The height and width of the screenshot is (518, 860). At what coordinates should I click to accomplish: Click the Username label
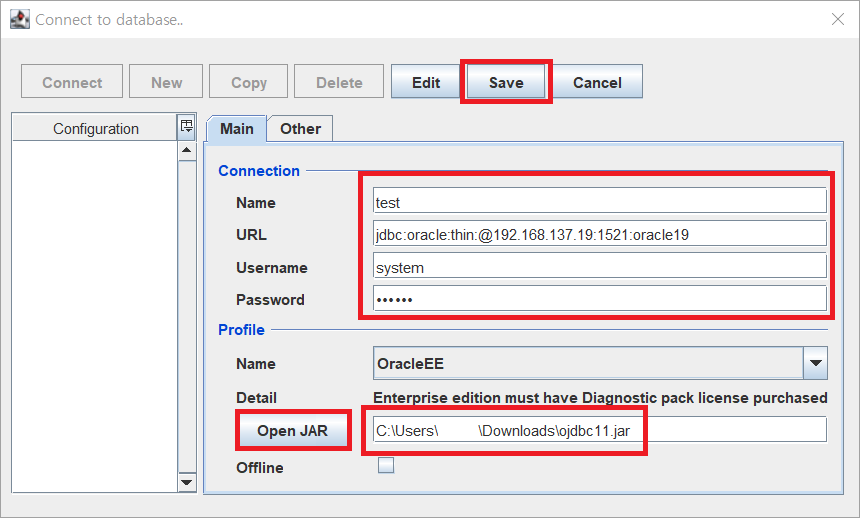coord(271,268)
